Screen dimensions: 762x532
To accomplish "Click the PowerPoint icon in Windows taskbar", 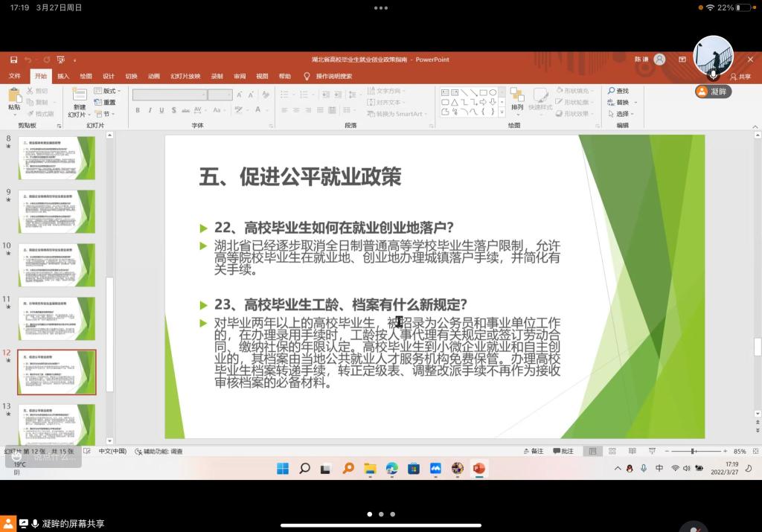I will pos(478,468).
